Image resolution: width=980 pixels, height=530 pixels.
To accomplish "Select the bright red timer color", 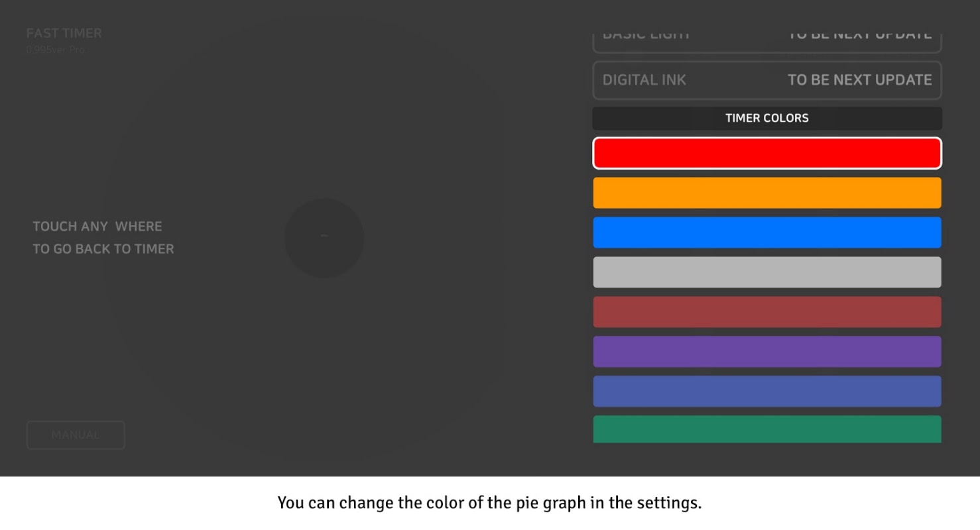I will [x=767, y=153].
